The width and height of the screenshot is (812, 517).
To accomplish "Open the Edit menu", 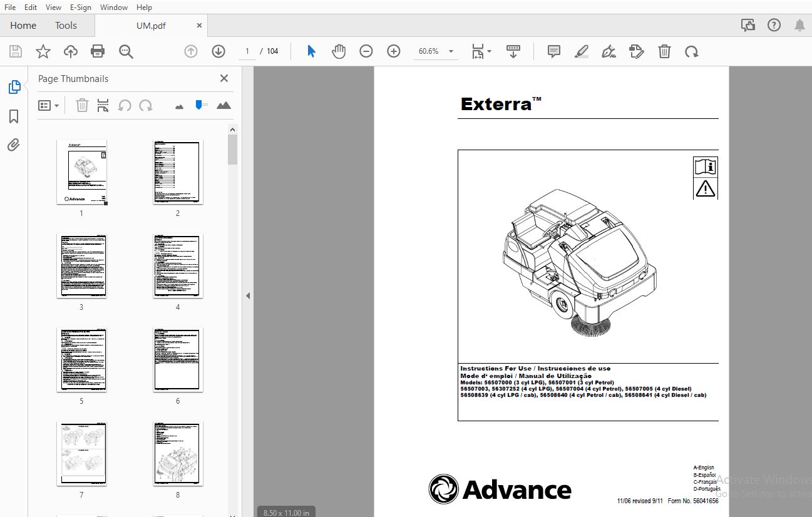I will tap(31, 7).
